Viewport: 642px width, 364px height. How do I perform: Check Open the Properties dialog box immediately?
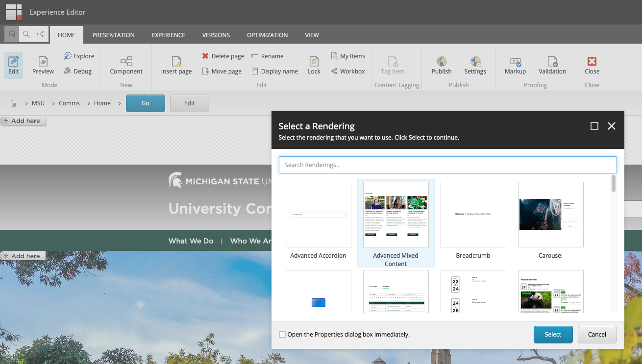pos(282,334)
